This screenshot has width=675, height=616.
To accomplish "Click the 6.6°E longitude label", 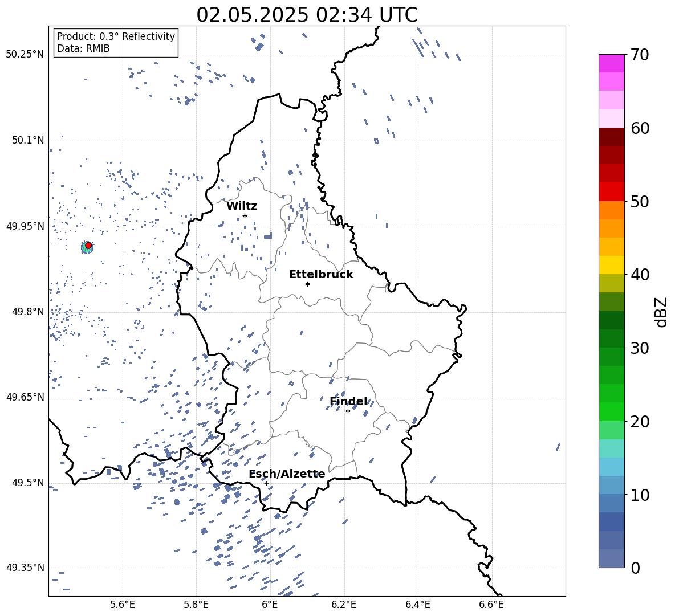I will tap(491, 605).
